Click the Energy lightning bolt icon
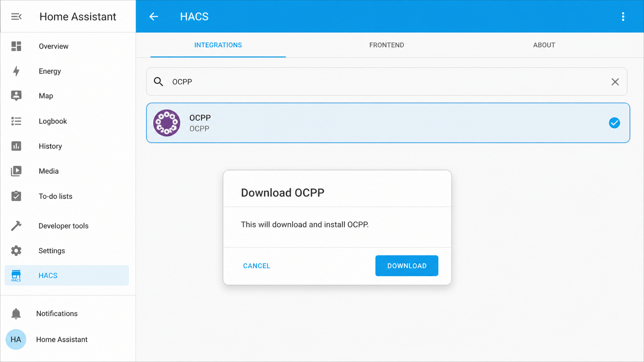 16,71
